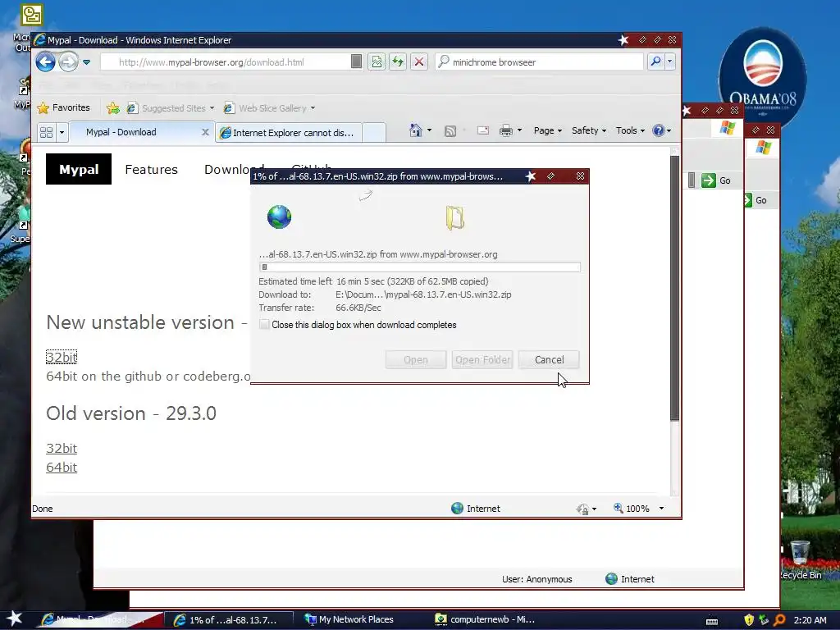Open search provider dropdown arrow
Image resolution: width=840 pixels, height=630 pixels.
(669, 62)
